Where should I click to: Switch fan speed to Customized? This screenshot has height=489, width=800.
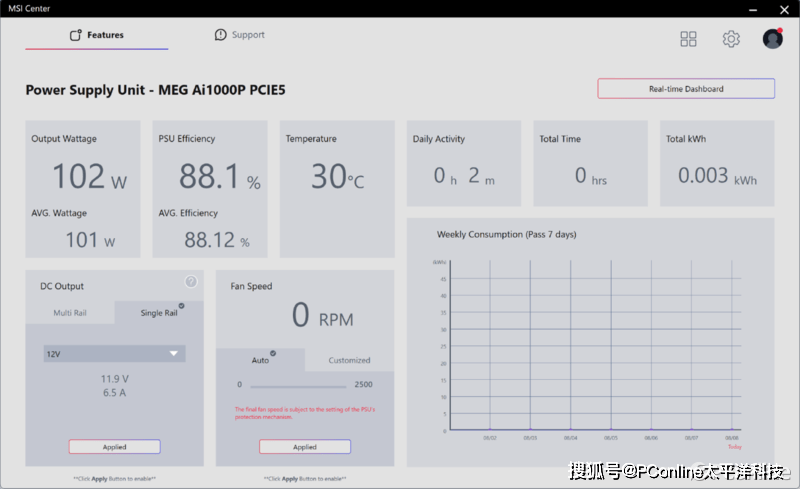pos(349,360)
